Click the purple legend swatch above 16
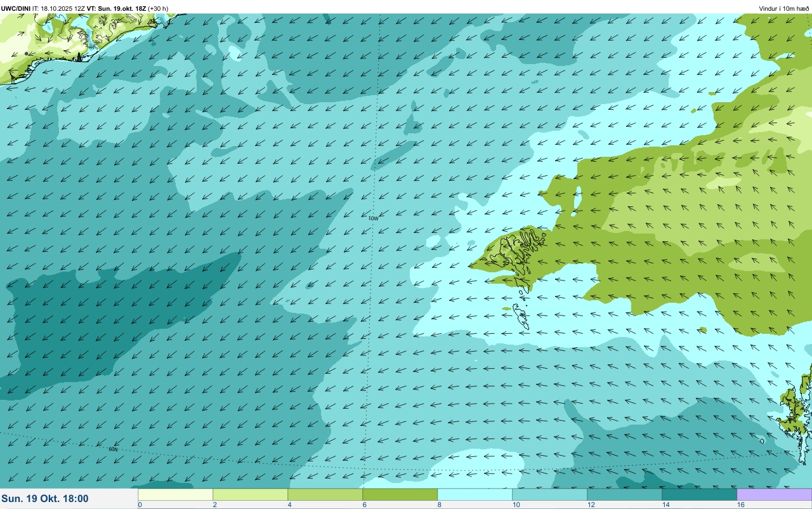 [x=774, y=494]
